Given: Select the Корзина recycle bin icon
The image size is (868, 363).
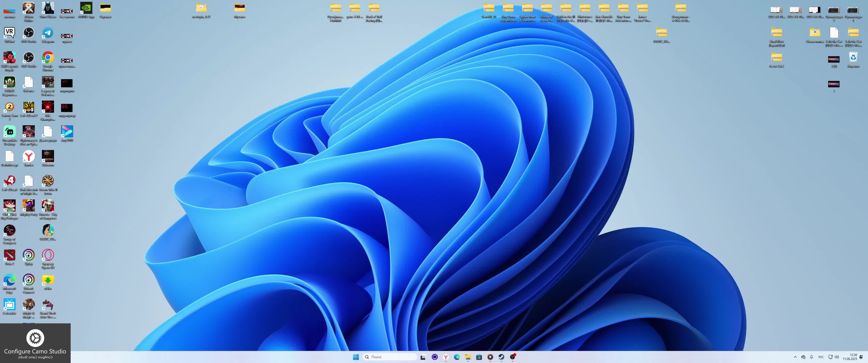Looking at the screenshot, I should (853, 59).
